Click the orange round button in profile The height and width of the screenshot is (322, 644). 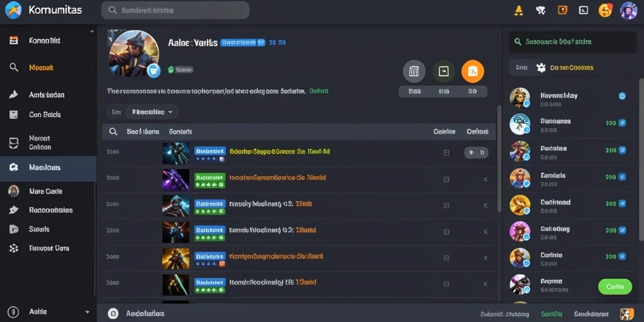[473, 72]
